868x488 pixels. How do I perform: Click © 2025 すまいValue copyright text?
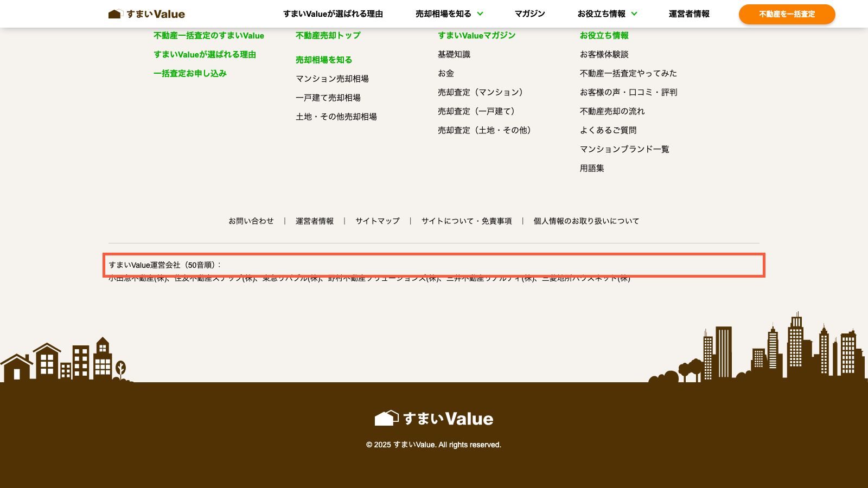coord(433,445)
